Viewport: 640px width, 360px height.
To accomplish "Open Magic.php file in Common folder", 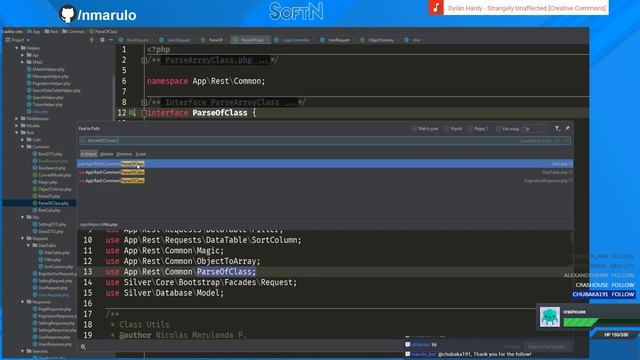I will 45,182.
